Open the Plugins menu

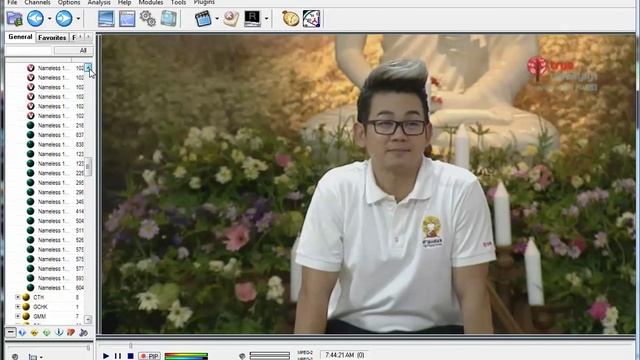tap(204, 2)
